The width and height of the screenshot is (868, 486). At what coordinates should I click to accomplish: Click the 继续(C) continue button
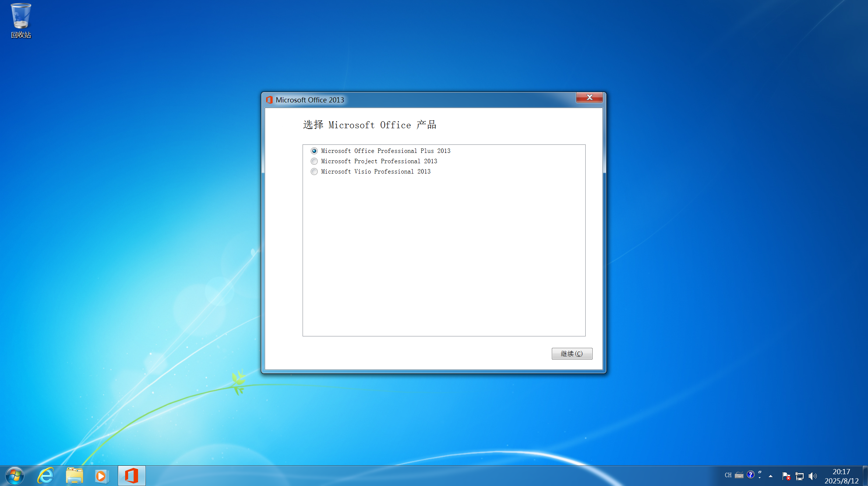572,354
